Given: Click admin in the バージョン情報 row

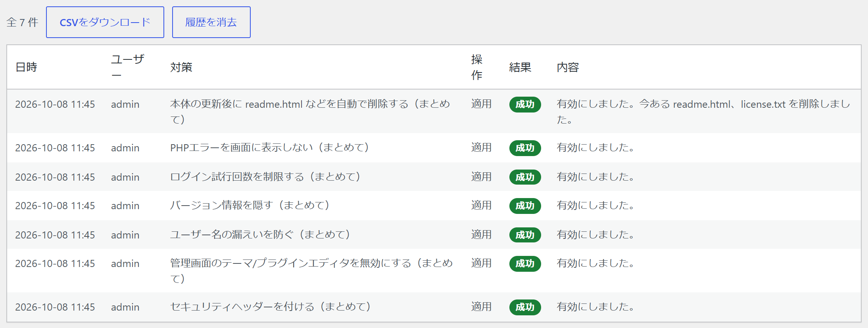Looking at the screenshot, I should coord(125,206).
